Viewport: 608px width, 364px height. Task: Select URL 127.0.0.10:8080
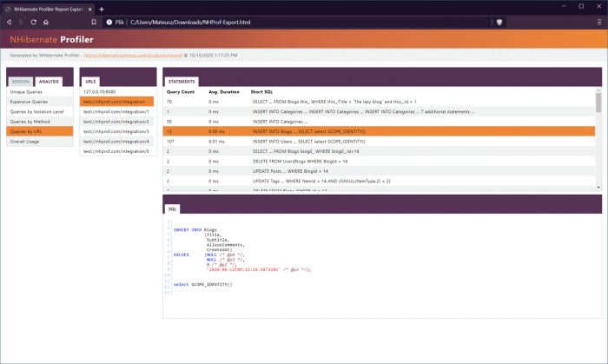click(x=116, y=92)
